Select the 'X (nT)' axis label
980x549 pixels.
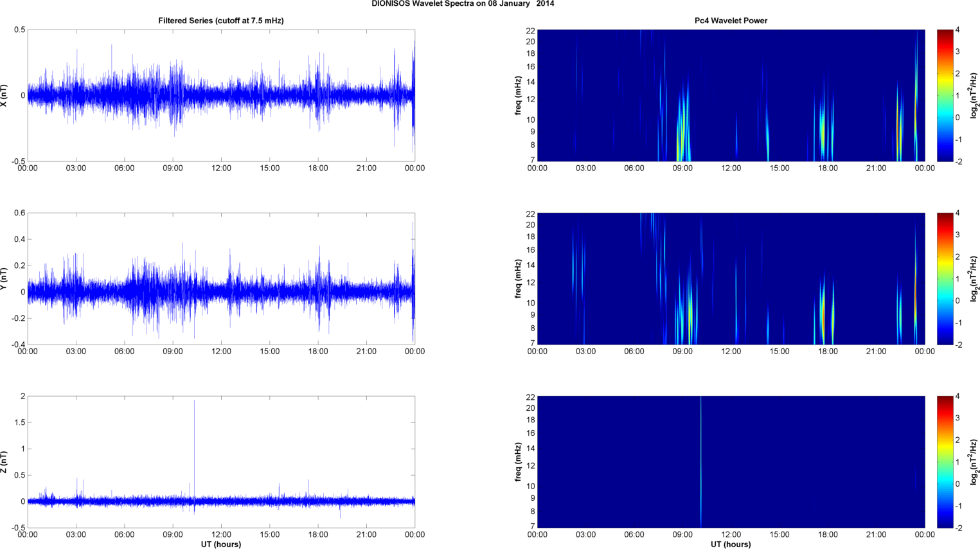[4, 96]
